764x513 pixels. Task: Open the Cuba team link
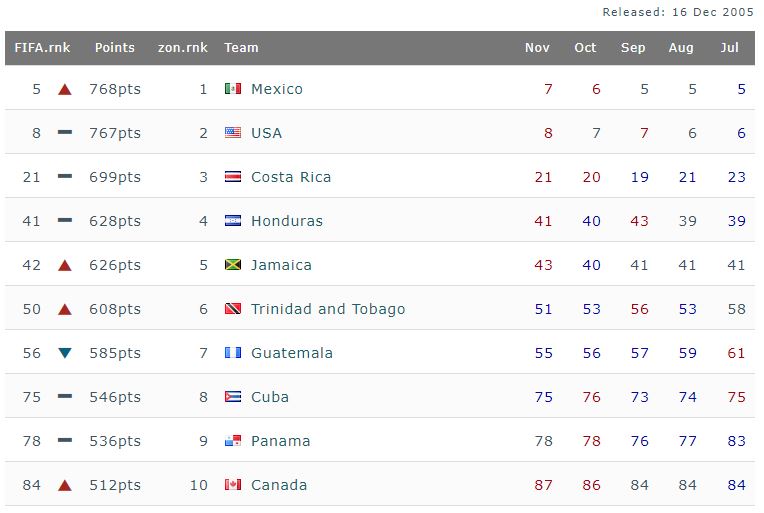coord(270,397)
